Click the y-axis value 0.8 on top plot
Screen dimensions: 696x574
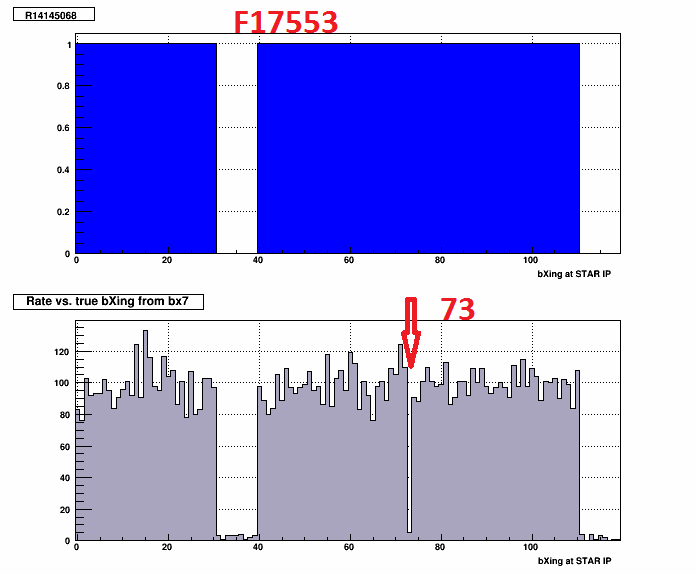tap(63, 86)
